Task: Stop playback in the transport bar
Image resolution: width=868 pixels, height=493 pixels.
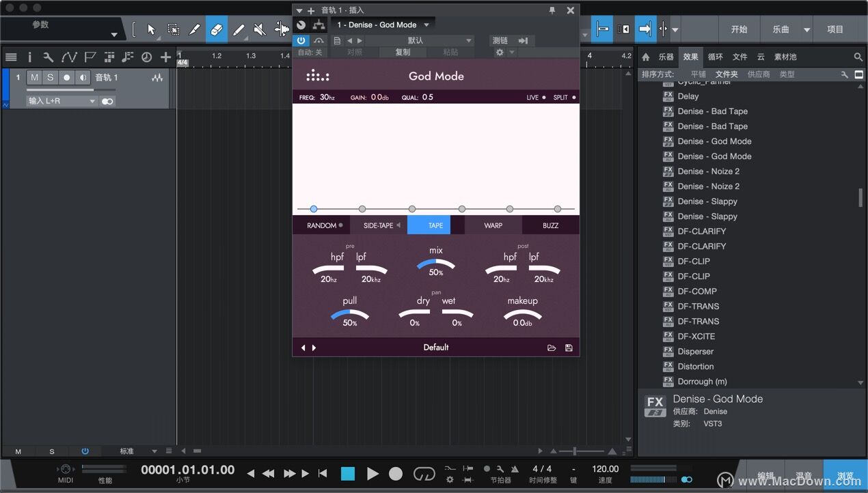Action: (x=348, y=473)
